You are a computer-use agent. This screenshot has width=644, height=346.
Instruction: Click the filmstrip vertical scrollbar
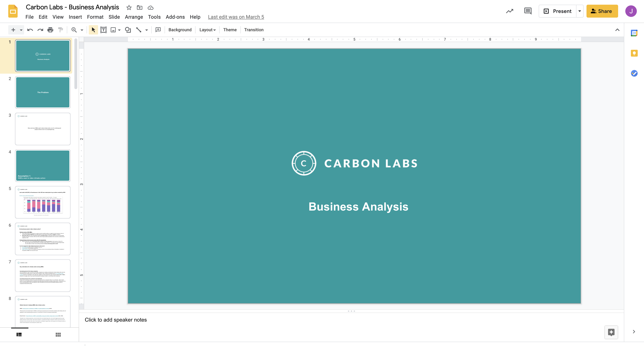[76, 64]
